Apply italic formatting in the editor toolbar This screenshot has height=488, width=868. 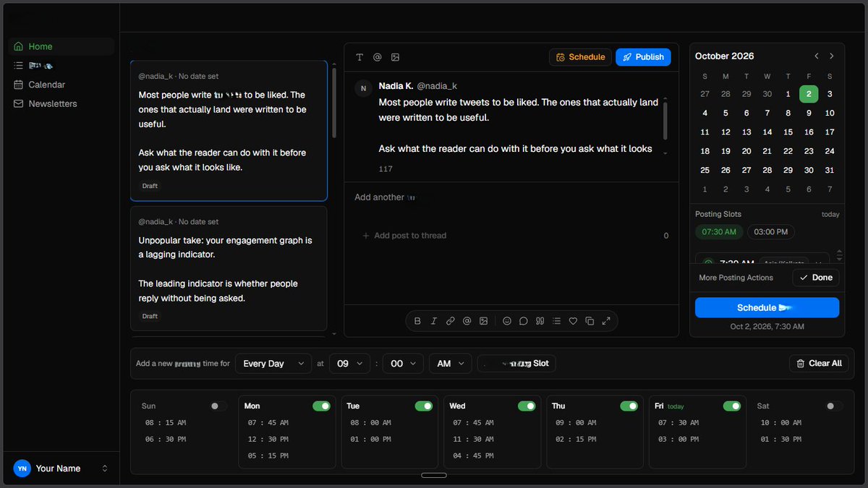[x=434, y=321]
